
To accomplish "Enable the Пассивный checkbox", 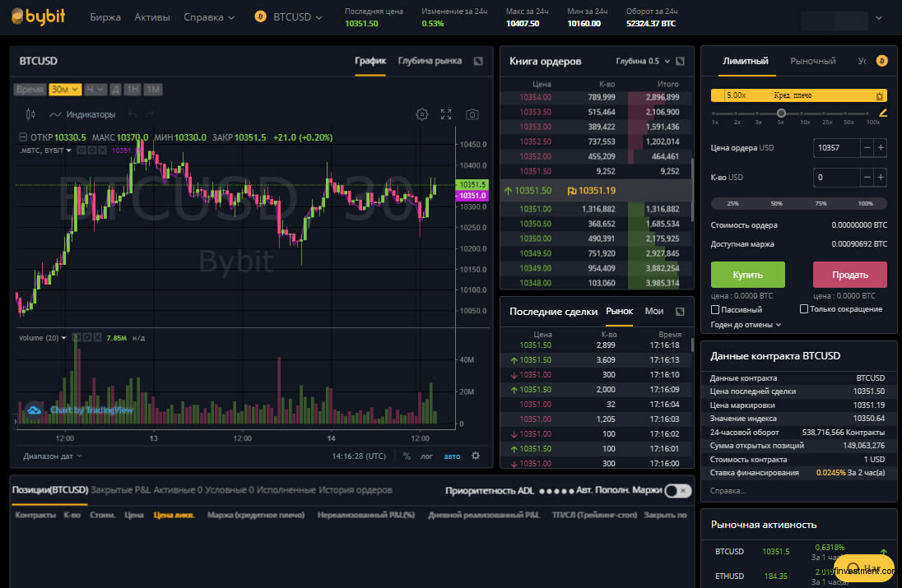I will [716, 309].
